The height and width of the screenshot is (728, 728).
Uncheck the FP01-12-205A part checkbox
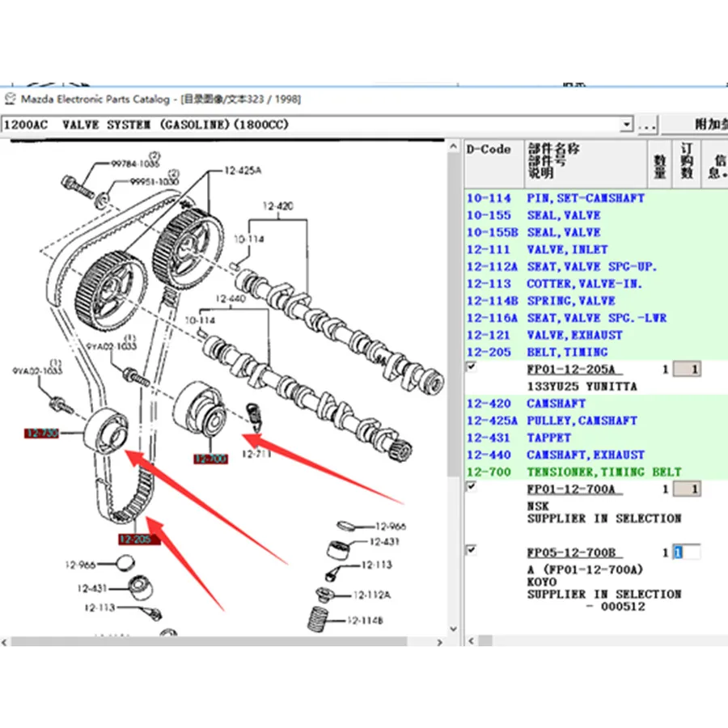pos(472,366)
